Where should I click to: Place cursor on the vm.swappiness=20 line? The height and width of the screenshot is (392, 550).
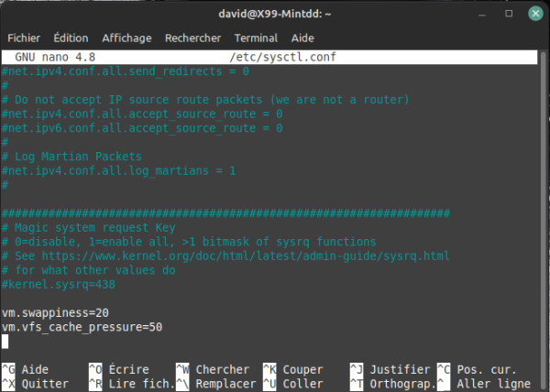click(x=55, y=313)
